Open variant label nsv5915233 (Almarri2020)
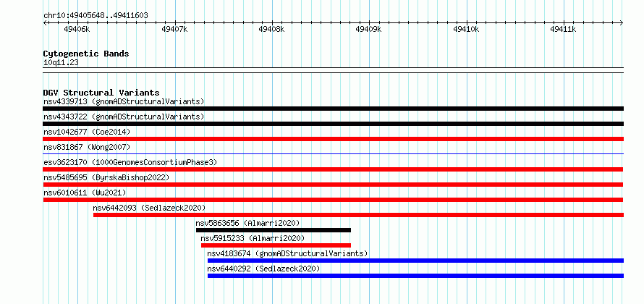644x304 pixels. pos(253,238)
